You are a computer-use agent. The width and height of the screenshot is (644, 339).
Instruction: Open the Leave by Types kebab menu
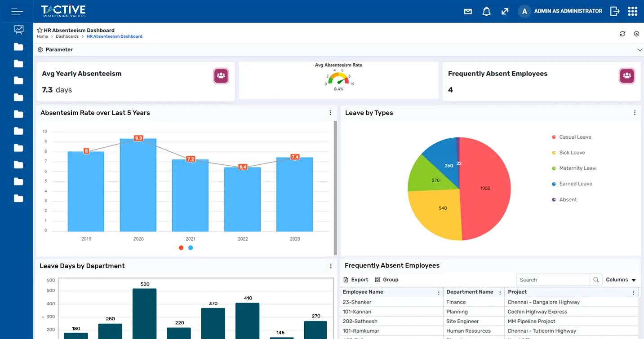[635, 113]
